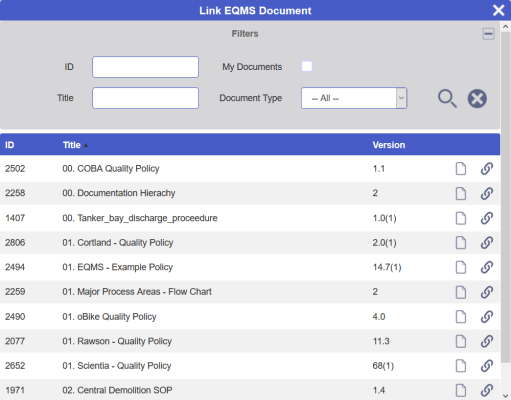Clear filters with the X circle icon

point(477,99)
